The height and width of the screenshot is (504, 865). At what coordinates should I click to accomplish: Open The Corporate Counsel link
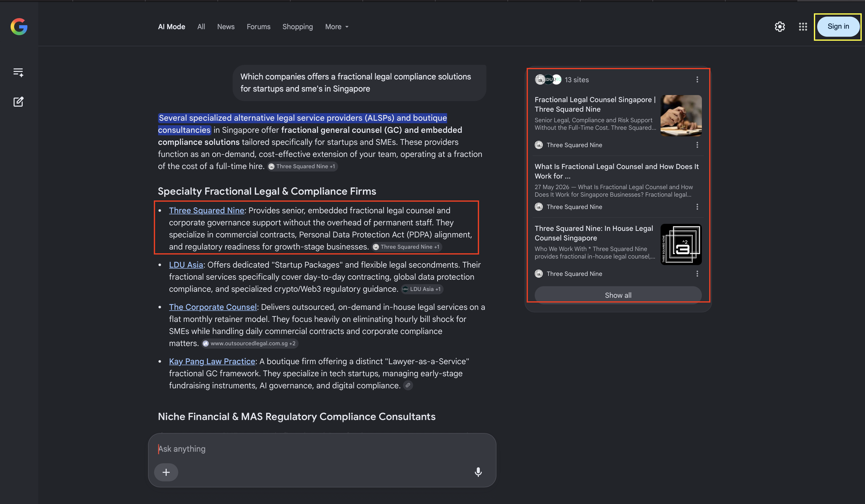[213, 307]
